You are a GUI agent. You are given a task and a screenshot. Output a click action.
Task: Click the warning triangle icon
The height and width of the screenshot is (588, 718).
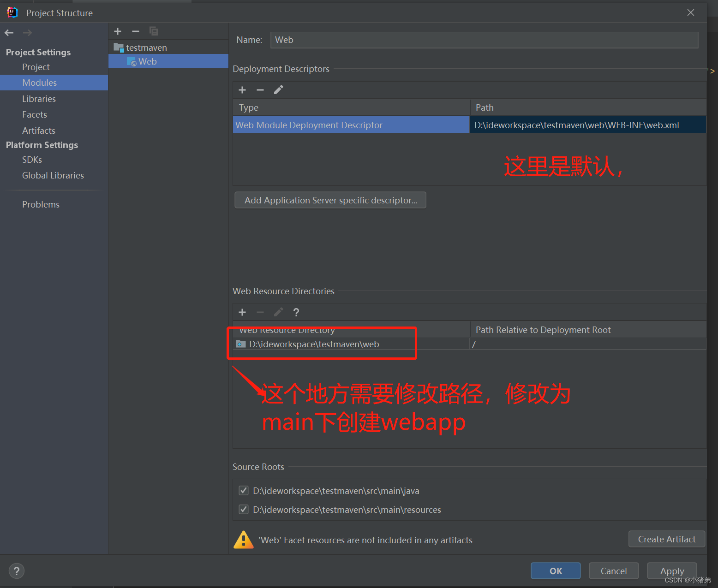(244, 540)
